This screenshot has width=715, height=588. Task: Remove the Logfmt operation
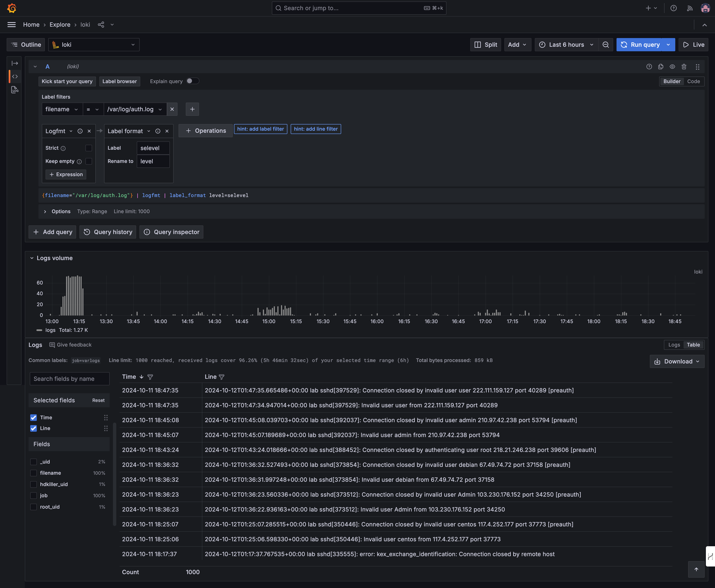(x=89, y=131)
